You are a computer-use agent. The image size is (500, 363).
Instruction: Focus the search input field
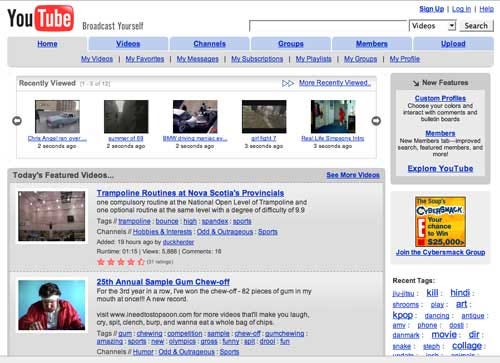point(328,26)
